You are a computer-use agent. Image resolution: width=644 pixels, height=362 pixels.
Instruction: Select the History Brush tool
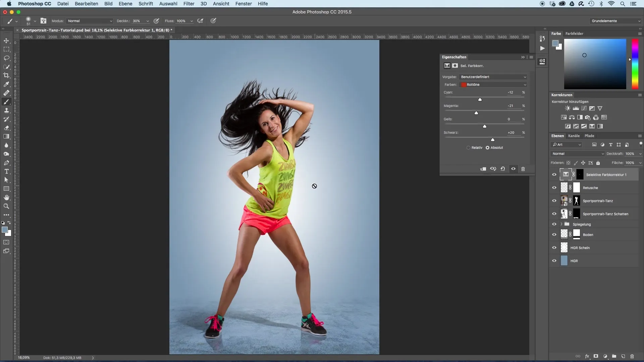tap(6, 119)
